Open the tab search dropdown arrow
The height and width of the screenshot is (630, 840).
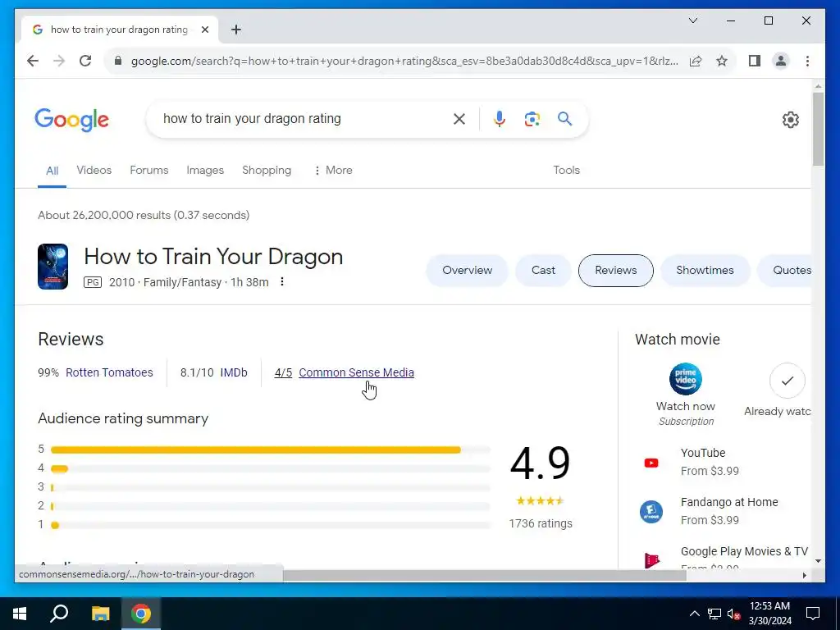pos(692,21)
